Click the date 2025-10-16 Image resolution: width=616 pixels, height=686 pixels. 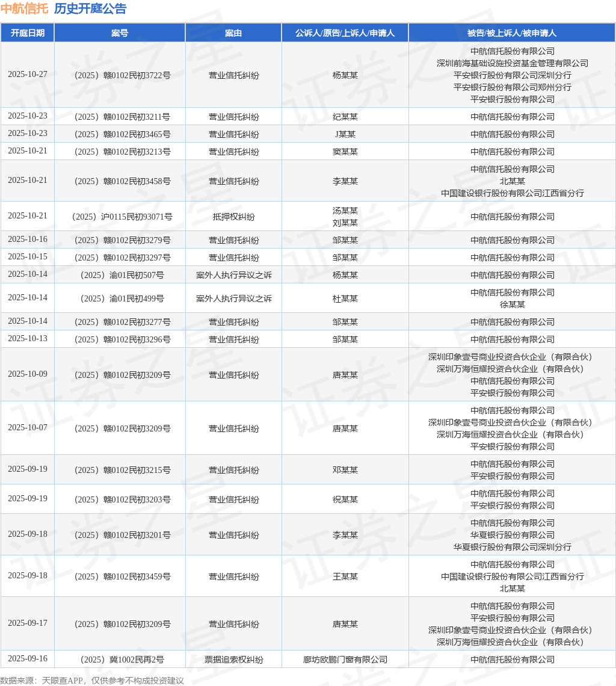click(28, 239)
